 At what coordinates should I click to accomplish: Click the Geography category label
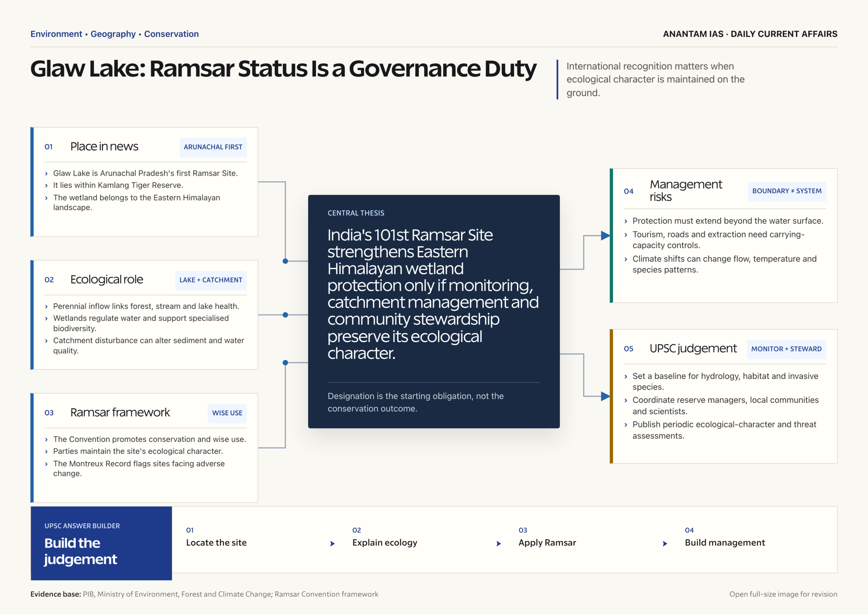(x=113, y=34)
